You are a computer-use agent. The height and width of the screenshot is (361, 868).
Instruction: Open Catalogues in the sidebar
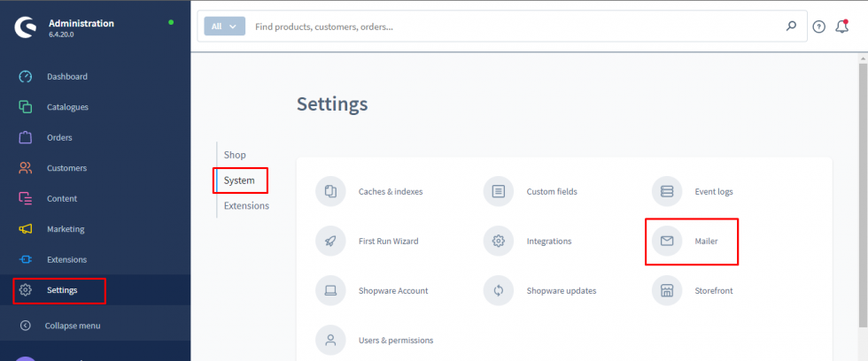point(67,107)
